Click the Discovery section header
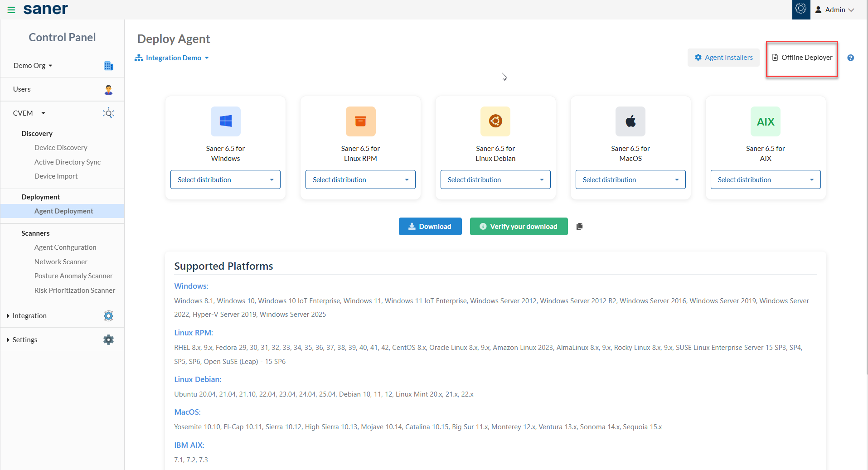 tap(37, 134)
